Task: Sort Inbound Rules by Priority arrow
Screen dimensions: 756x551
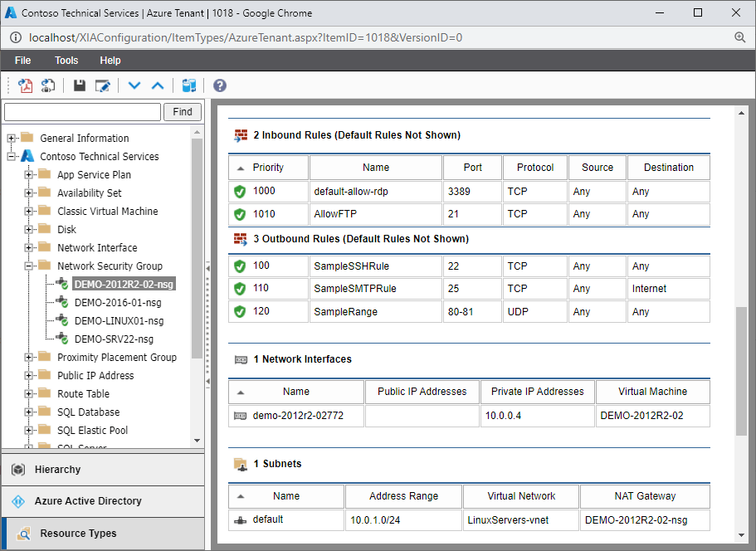Action: 241,168
